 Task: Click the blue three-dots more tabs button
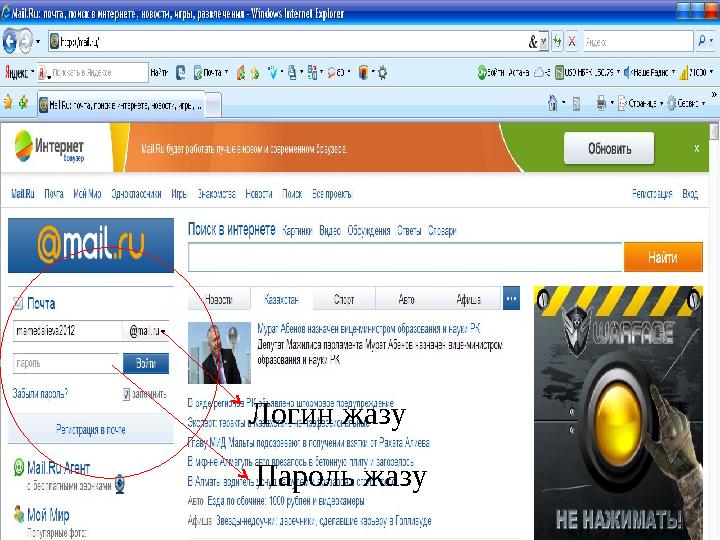point(512,298)
